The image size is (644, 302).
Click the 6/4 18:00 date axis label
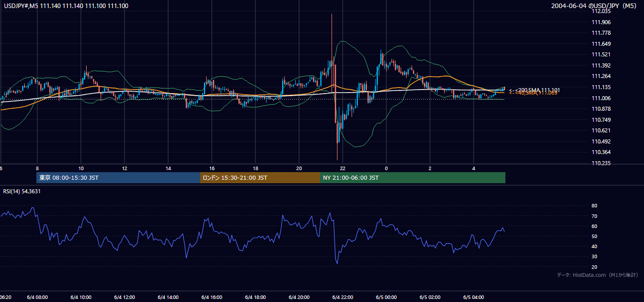click(x=255, y=297)
